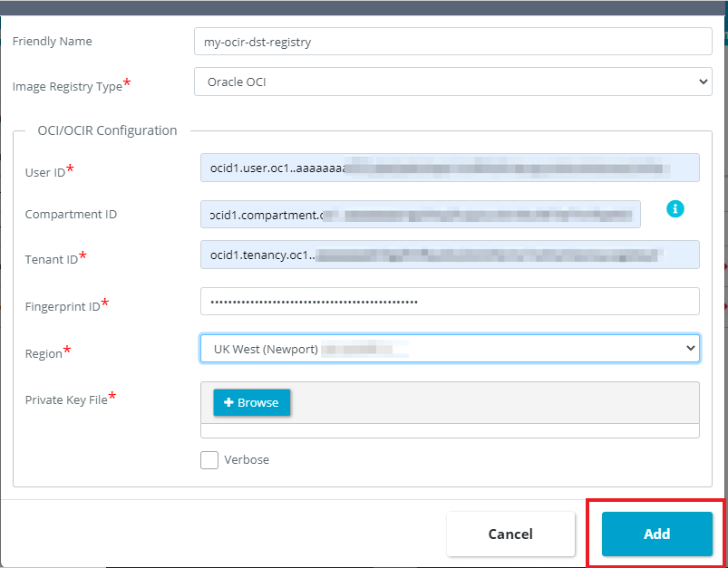The height and width of the screenshot is (568, 728).
Task: Cancel the registry configuration dialog
Action: coord(510,534)
